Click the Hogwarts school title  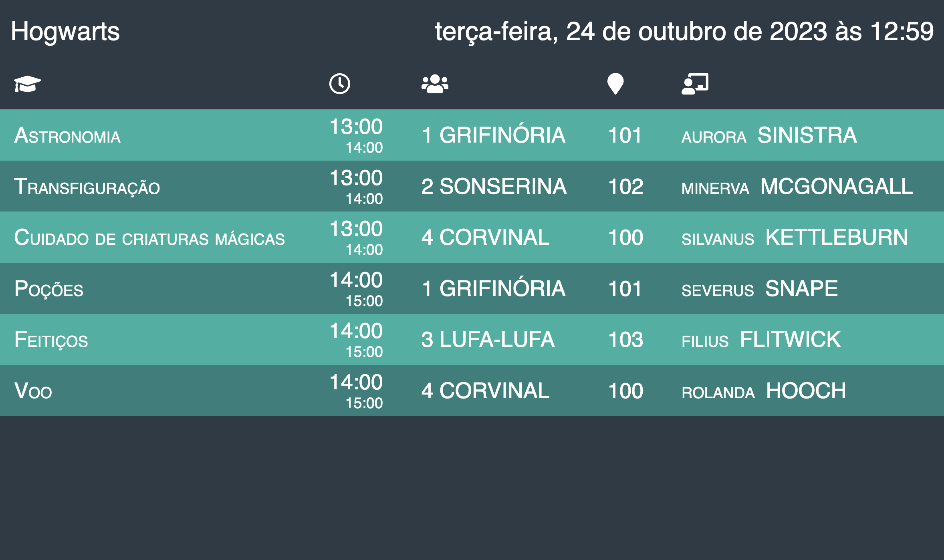click(x=65, y=31)
